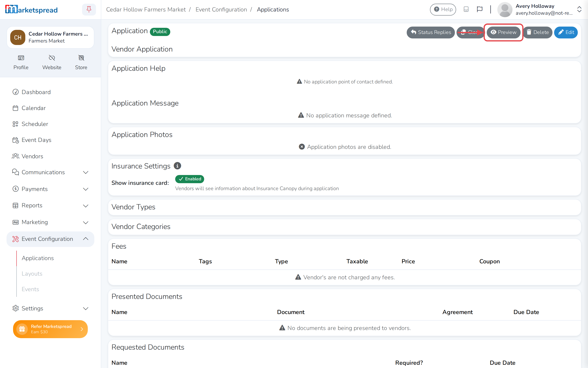Open the Profile icon shortcut
588x368 pixels.
21,62
